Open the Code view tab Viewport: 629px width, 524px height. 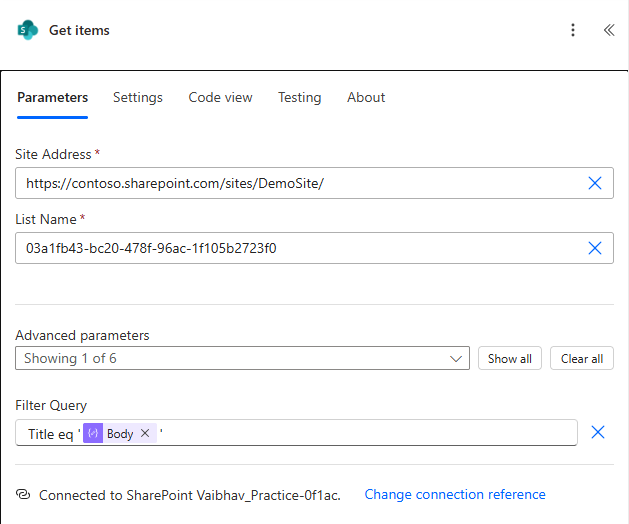(x=220, y=97)
